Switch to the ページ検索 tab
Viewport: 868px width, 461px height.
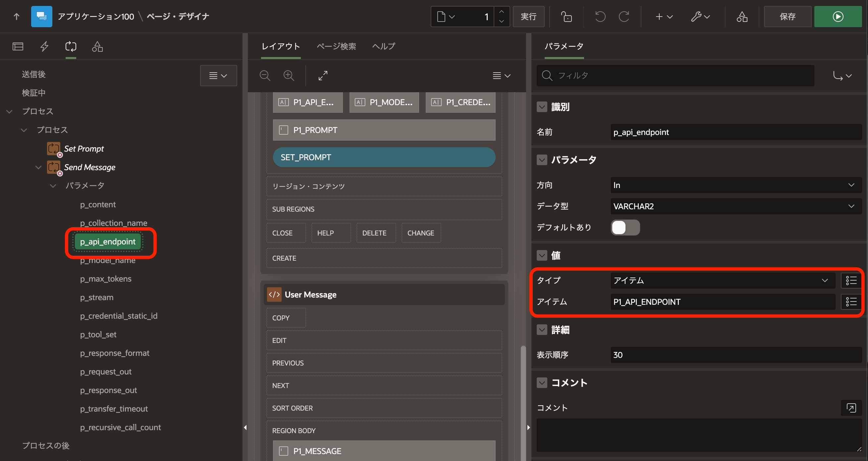(336, 46)
